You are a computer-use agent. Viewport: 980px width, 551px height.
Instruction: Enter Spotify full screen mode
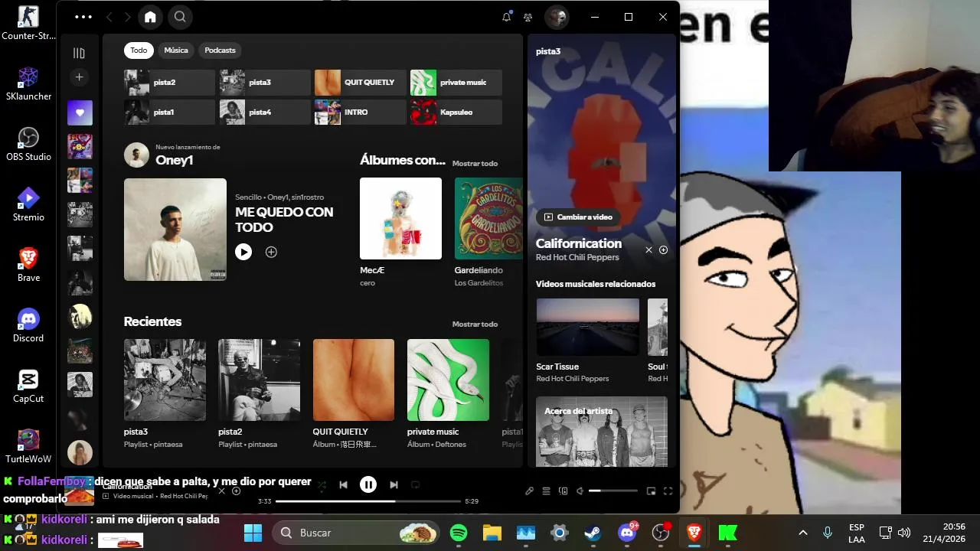(668, 491)
